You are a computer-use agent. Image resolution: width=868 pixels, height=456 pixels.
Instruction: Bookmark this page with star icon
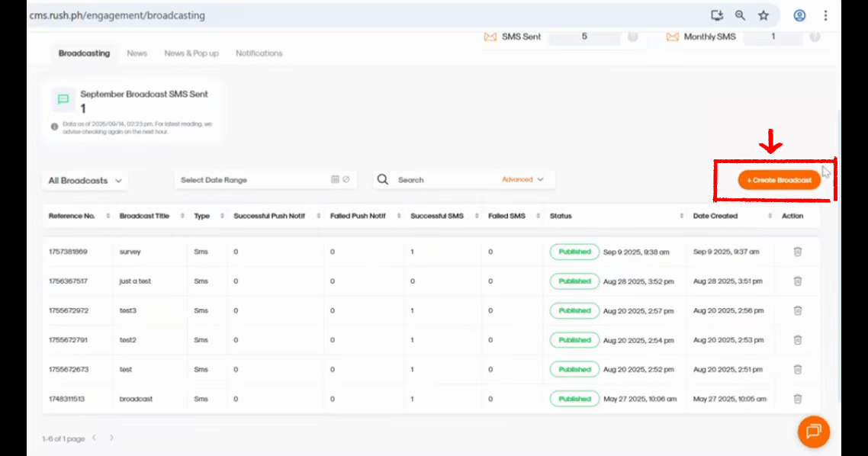point(763,15)
